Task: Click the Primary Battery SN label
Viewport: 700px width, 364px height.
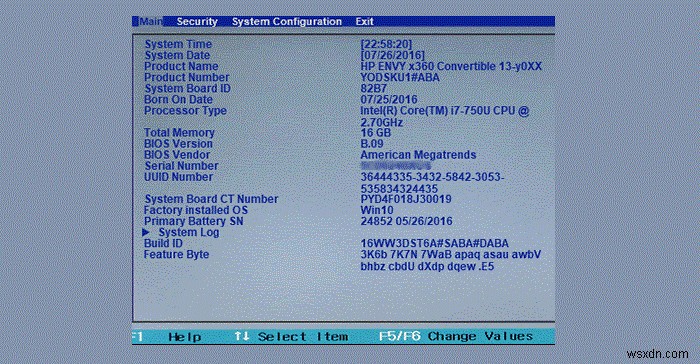Action: tap(193, 221)
